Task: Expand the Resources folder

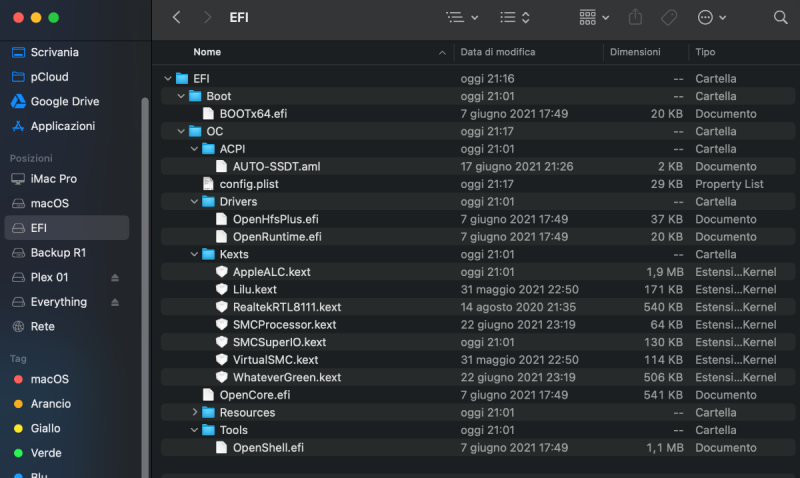Action: pyautogui.click(x=195, y=412)
